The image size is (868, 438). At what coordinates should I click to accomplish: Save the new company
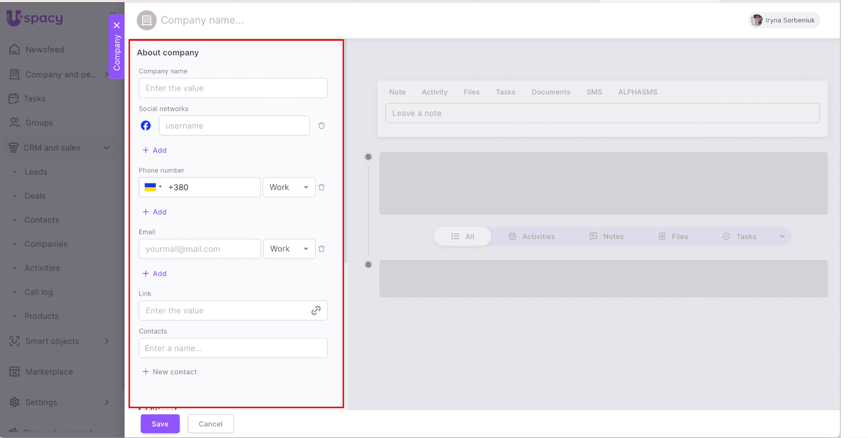point(160,424)
